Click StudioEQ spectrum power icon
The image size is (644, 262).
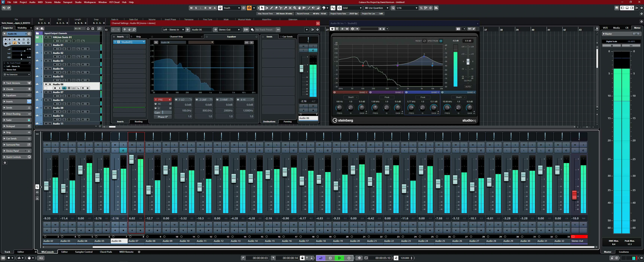[441, 41]
